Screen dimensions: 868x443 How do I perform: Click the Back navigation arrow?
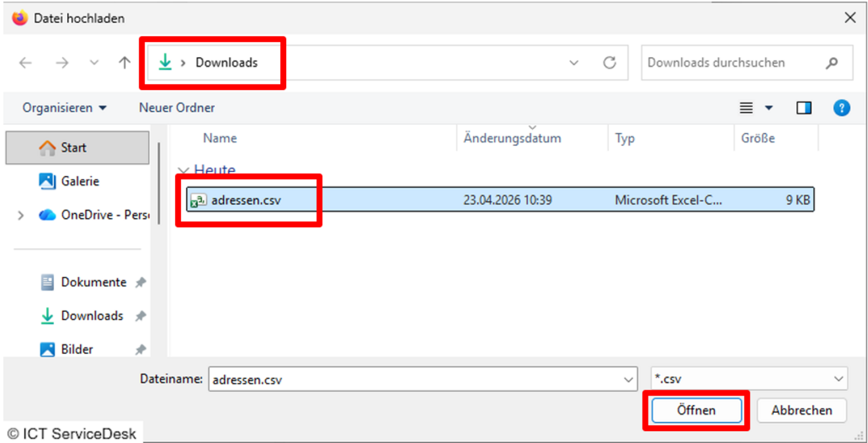click(26, 63)
